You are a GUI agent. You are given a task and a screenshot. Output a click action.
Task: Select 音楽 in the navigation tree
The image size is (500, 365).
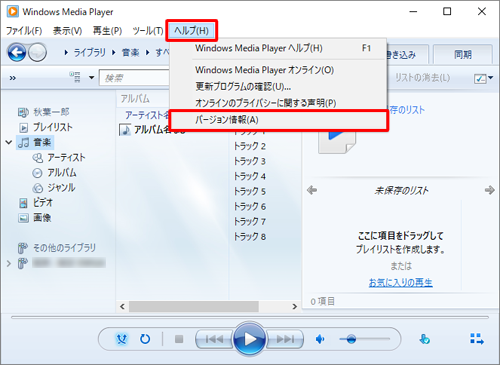35,143
